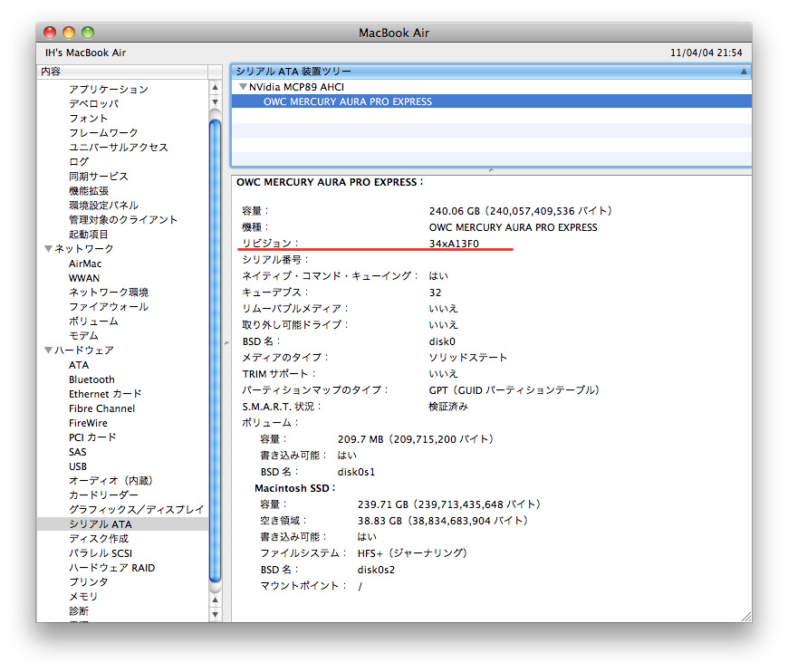The height and width of the screenshot is (672, 788).
Task: Open WWAN in the sidebar
Action: (x=84, y=278)
